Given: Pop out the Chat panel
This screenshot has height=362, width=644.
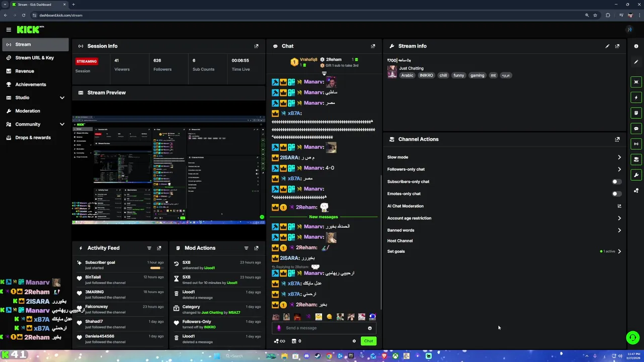Looking at the screenshot, I should 373,46.
